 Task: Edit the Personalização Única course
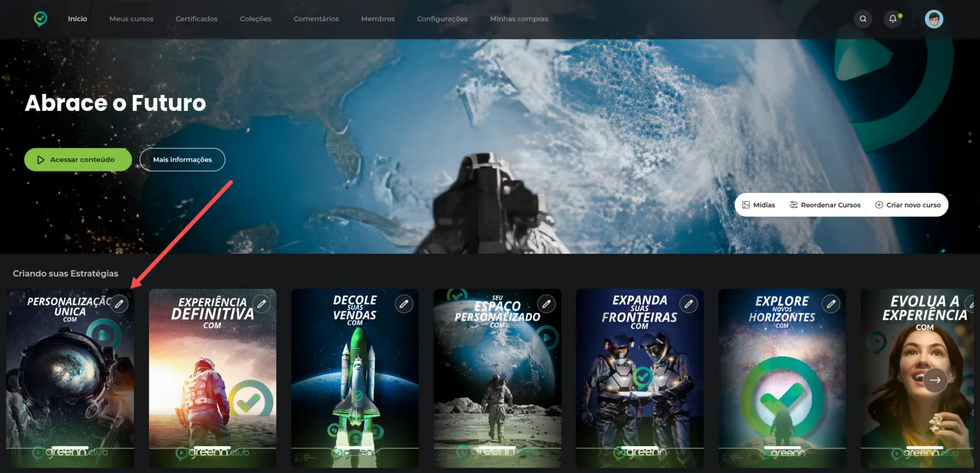pos(119,304)
